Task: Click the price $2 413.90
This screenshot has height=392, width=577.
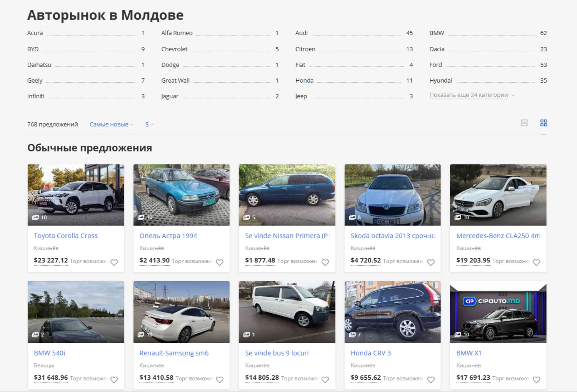Action: click(154, 261)
